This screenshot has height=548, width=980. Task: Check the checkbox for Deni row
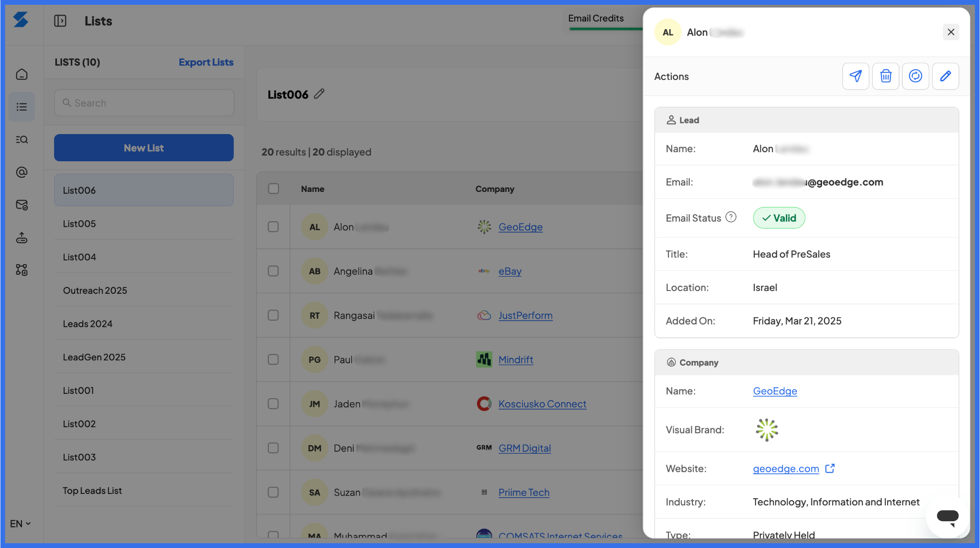coord(273,448)
